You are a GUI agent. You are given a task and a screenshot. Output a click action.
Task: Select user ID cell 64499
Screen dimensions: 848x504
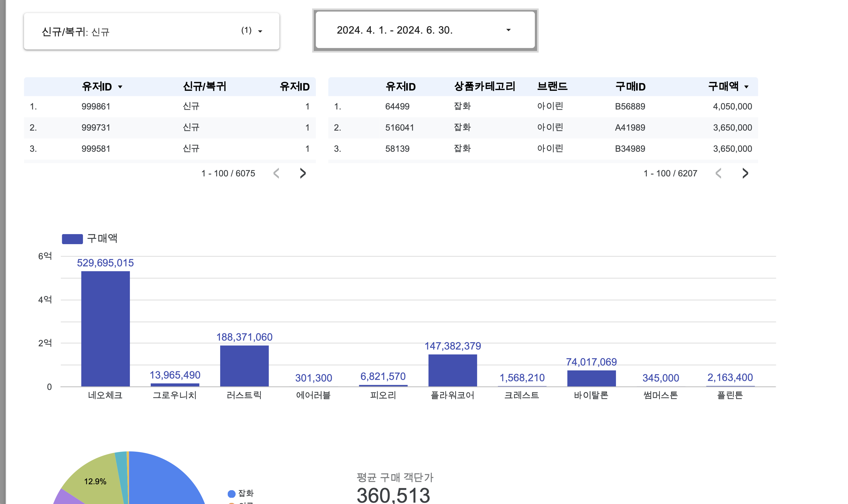point(397,107)
